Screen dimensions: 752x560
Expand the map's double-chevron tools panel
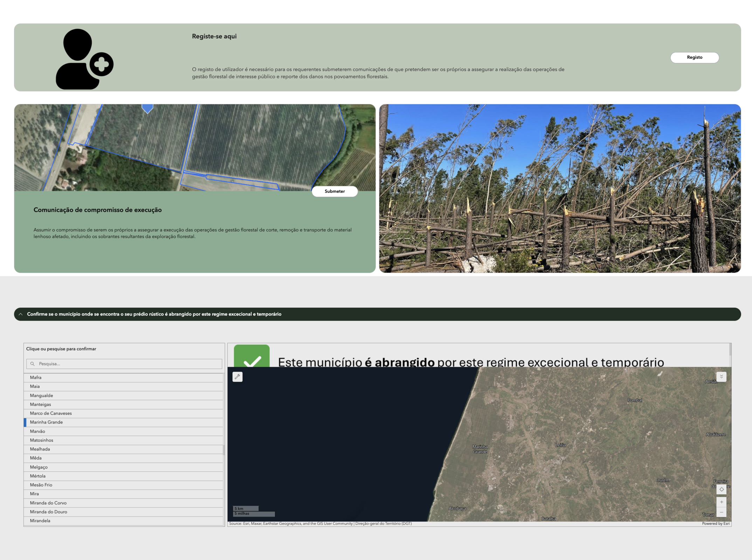coord(721,377)
